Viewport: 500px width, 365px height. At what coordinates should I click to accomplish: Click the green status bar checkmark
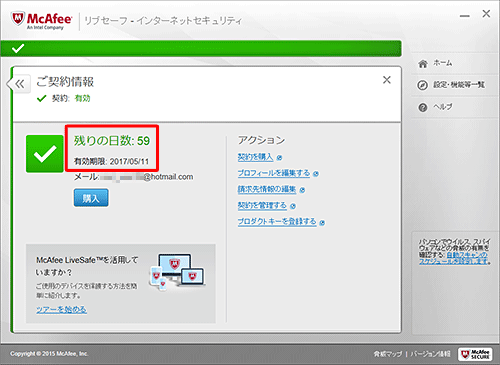(18, 49)
